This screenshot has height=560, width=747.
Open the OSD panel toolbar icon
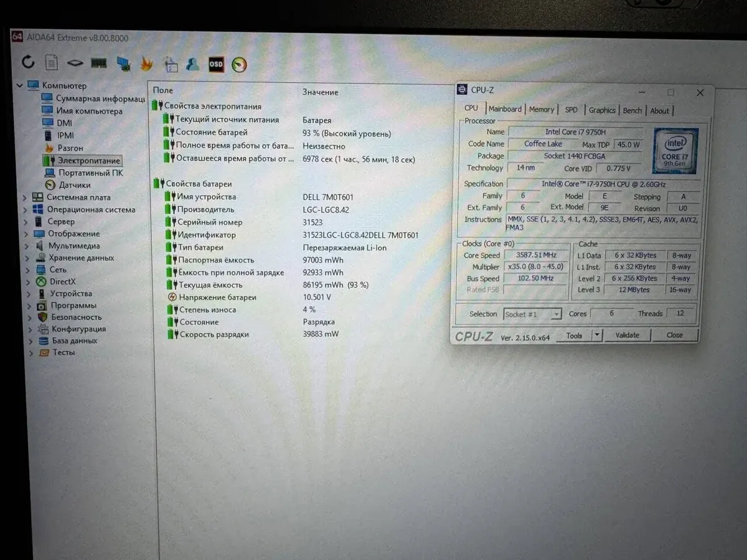(215, 63)
